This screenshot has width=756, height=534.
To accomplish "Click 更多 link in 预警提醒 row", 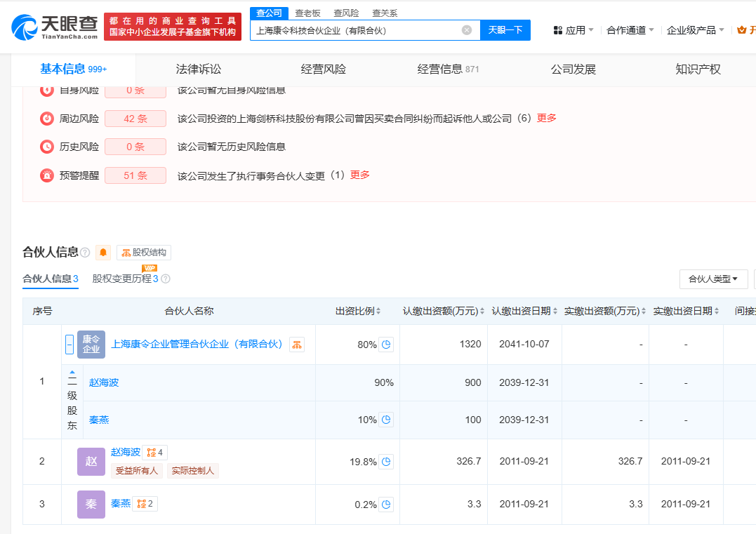I will click(359, 175).
